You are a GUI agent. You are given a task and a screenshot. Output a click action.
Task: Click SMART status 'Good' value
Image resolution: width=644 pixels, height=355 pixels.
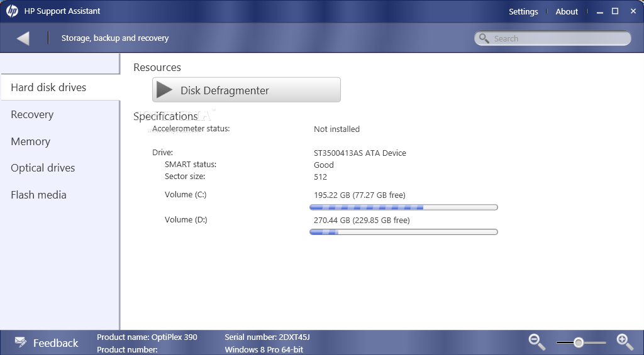pos(324,165)
